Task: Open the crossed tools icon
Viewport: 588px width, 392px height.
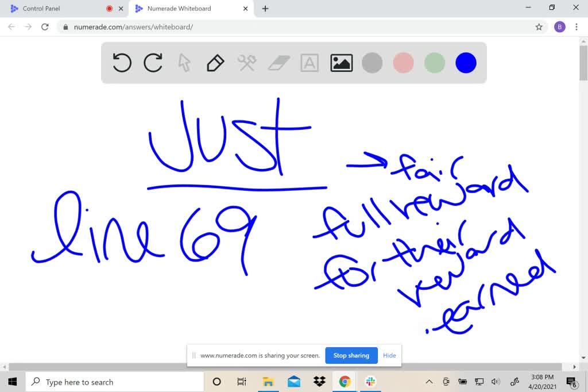Action: click(247, 63)
